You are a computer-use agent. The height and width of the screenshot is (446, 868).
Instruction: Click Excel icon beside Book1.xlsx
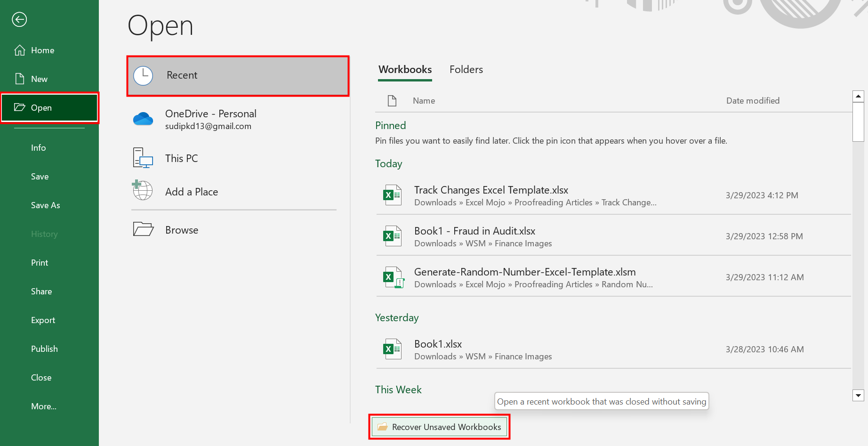[393, 349]
